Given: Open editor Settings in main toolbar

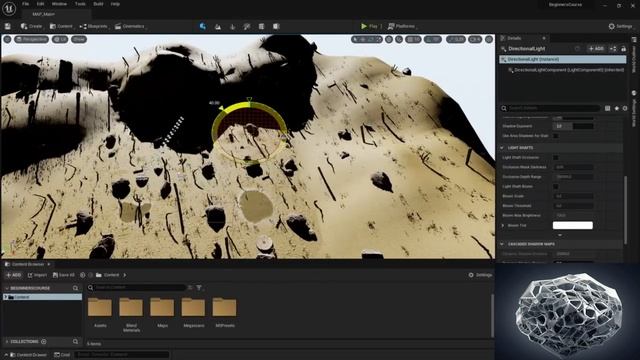Looking at the screenshot, I should (x=620, y=26).
